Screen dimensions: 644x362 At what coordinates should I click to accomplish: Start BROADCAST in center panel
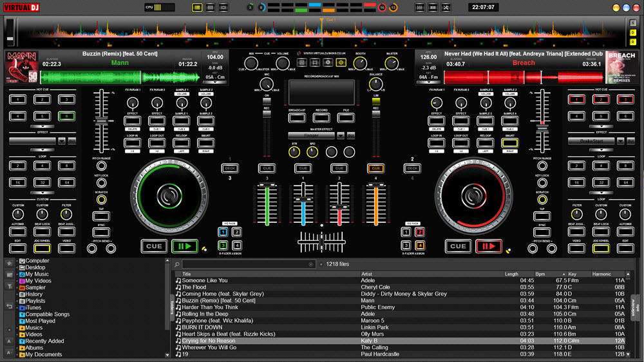click(x=297, y=118)
